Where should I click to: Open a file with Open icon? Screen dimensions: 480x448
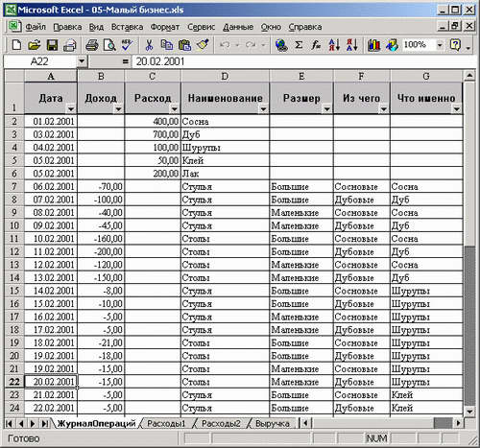point(35,45)
